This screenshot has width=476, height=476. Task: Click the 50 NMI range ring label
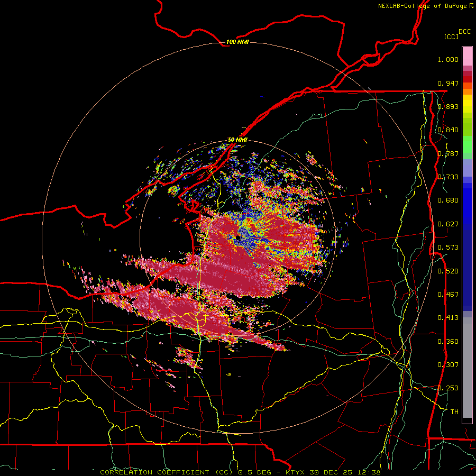tap(237, 140)
